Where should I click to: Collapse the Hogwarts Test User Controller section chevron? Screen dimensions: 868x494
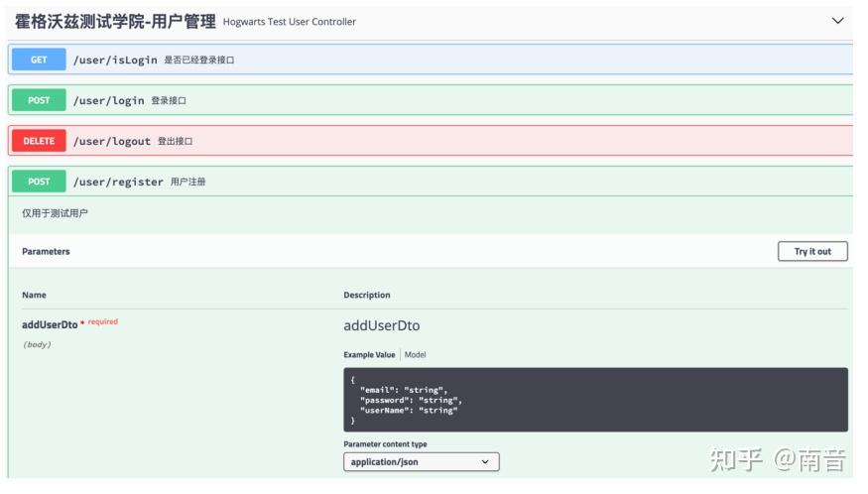(x=837, y=21)
